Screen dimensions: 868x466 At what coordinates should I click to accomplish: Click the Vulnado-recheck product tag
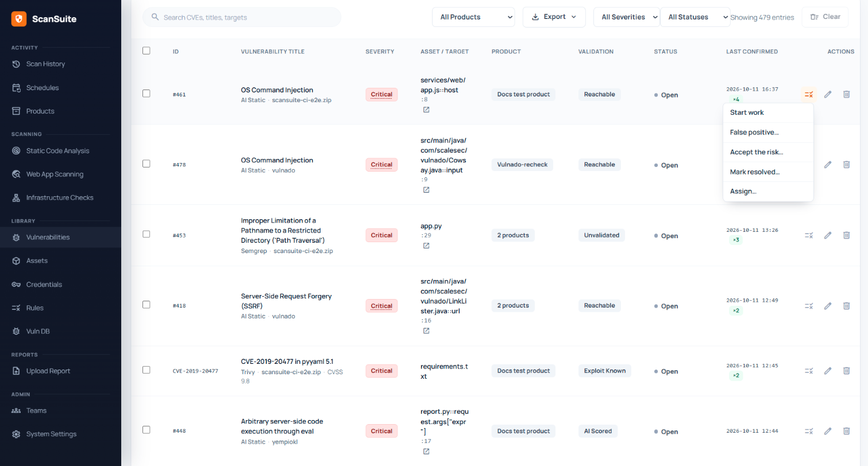point(522,165)
